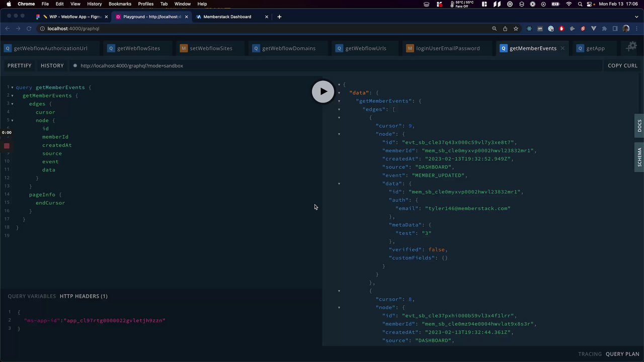Open the macOS Spotlight search icon

pos(580,4)
